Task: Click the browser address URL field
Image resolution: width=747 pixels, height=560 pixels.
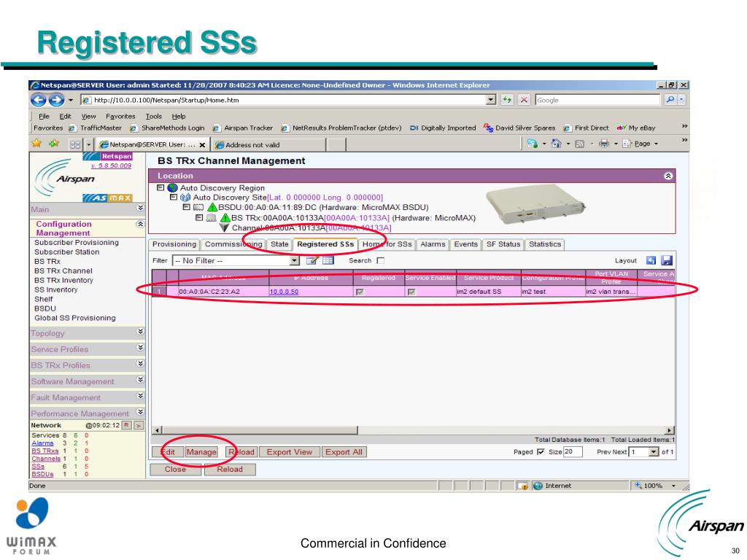Action: [285, 100]
